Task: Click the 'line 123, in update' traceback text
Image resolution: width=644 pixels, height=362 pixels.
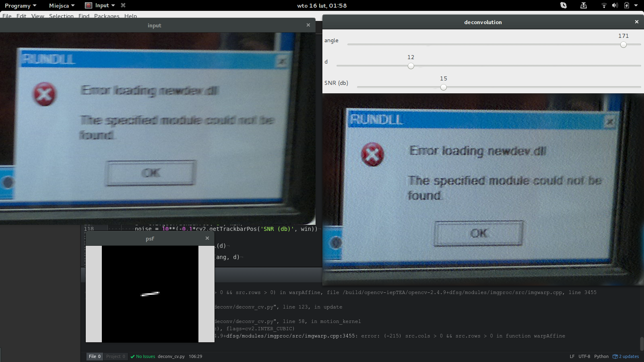Action: [312, 307]
